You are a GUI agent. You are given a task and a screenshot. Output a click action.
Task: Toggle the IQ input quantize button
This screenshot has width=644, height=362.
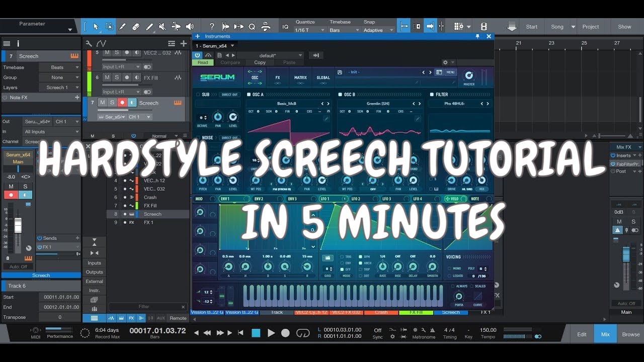tap(285, 27)
